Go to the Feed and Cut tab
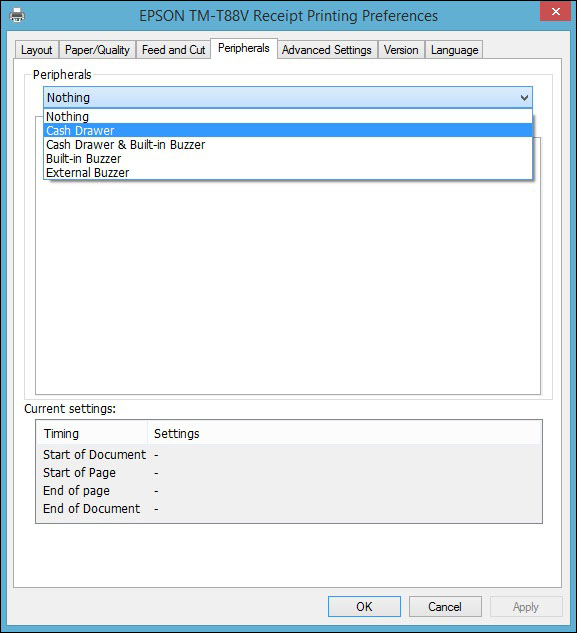 point(174,50)
